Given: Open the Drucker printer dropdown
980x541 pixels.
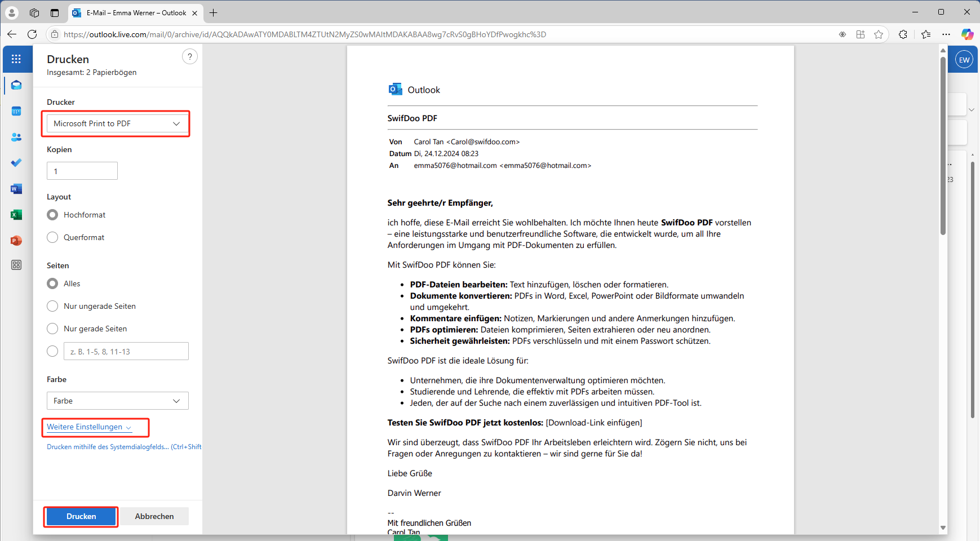Looking at the screenshot, I should 117,123.
